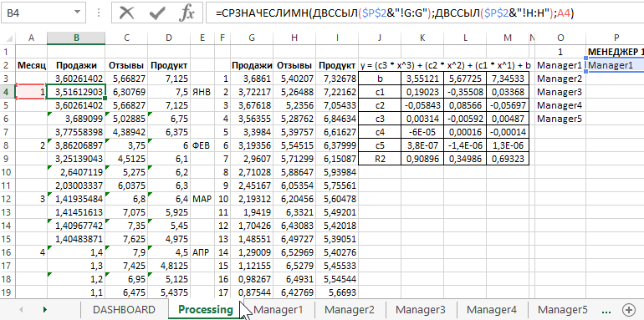Select column P header
Viewport: 644px width, 320px height.
pyautogui.click(x=616, y=38)
